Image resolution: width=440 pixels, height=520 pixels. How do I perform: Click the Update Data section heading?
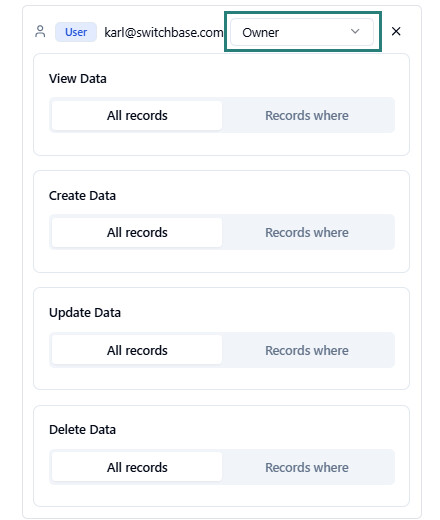85,313
